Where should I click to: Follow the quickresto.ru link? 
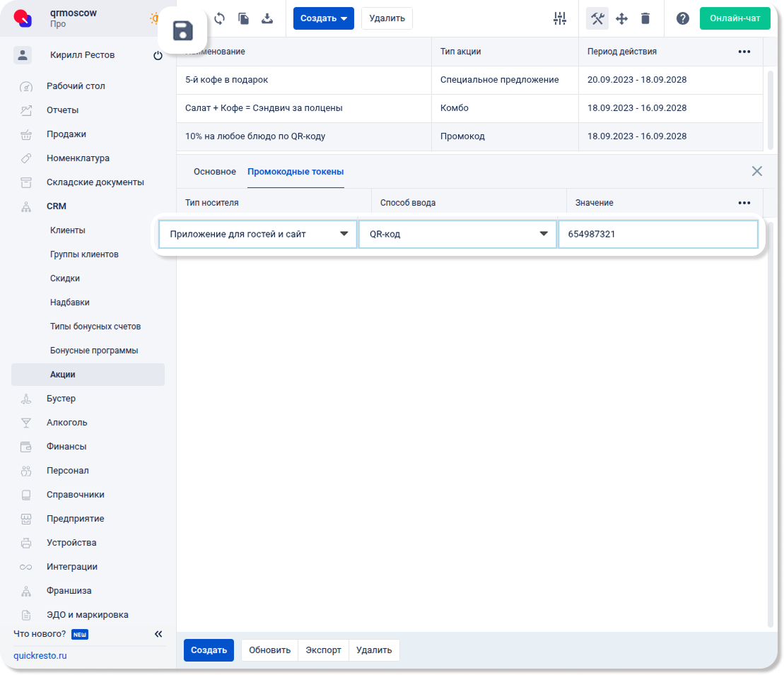tap(40, 655)
